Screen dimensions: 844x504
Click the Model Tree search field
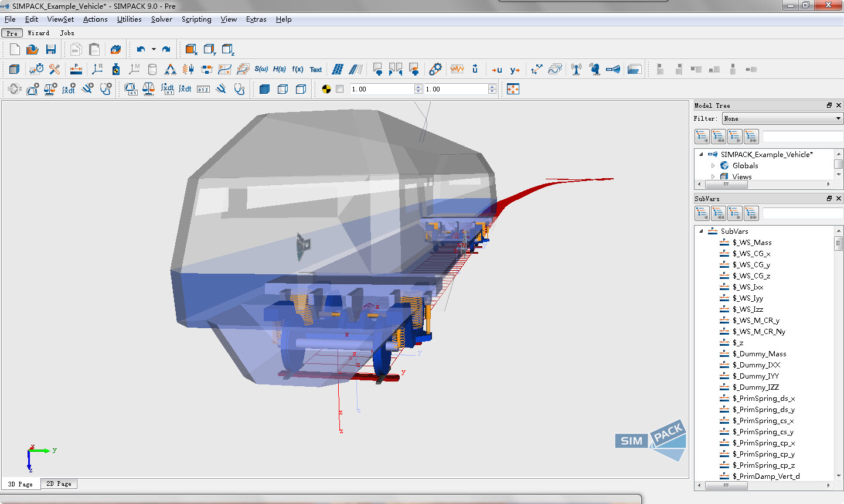click(802, 137)
